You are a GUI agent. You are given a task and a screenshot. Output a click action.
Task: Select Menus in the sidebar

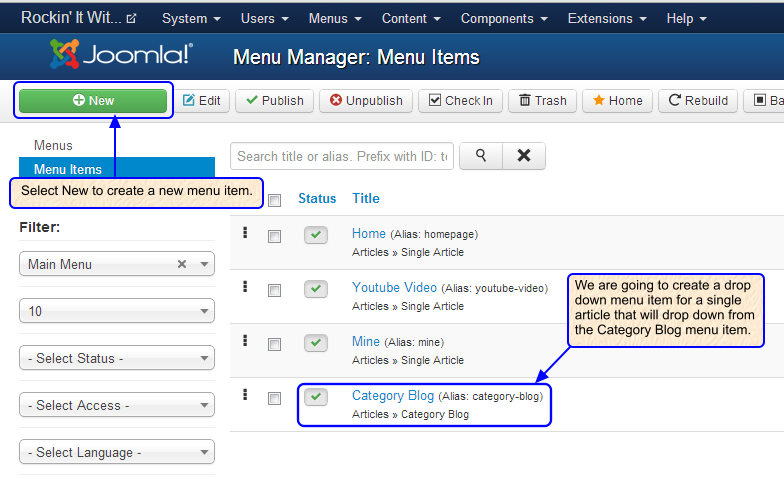coord(53,146)
